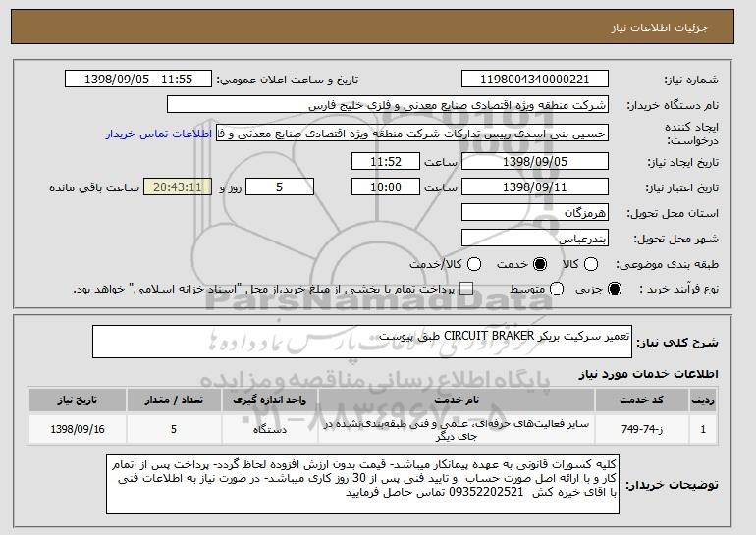Click the validity time field 10:00
Image resolution: width=756 pixels, height=535 pixels.
tap(386, 187)
